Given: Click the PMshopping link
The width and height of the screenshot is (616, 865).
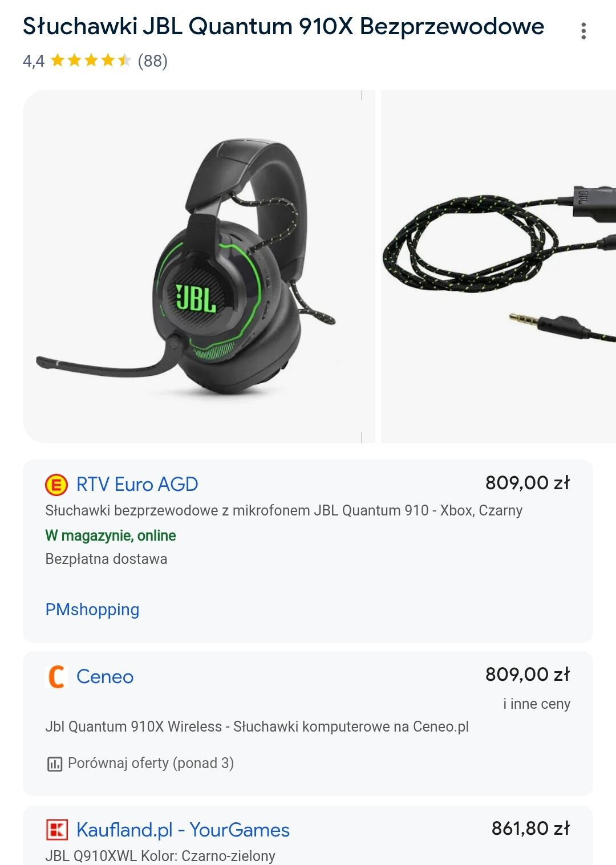Looking at the screenshot, I should pos(92,610).
